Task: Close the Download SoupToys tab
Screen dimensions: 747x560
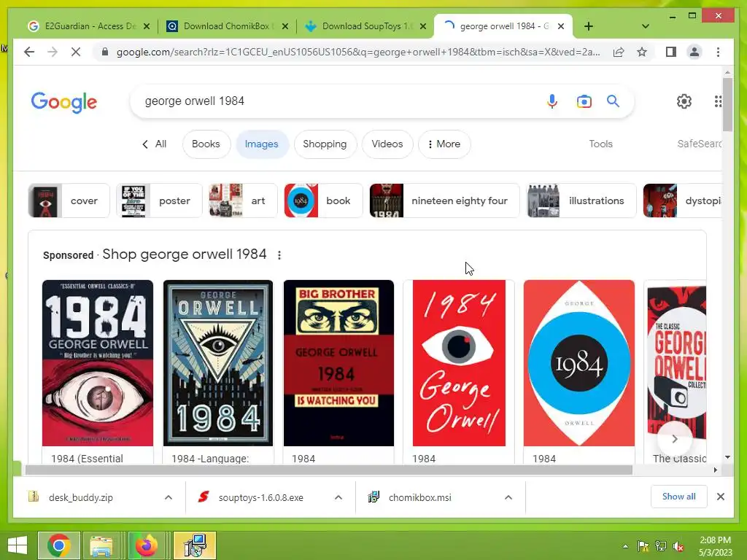Action: coord(422,26)
